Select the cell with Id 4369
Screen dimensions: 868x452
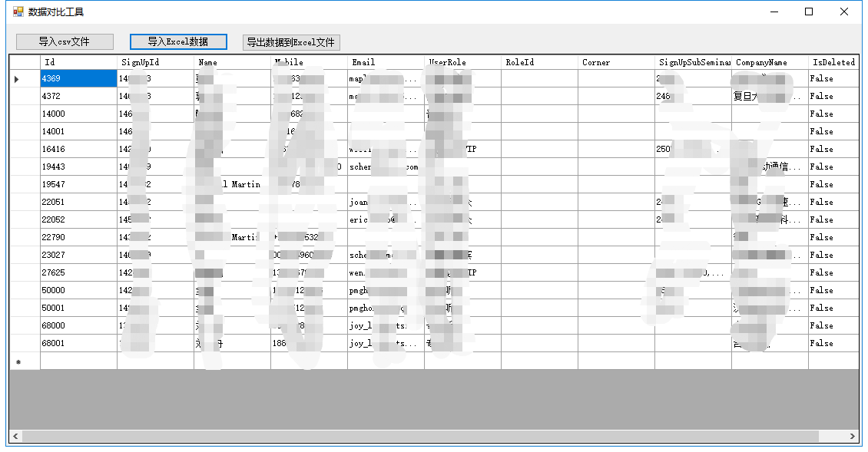78,78
